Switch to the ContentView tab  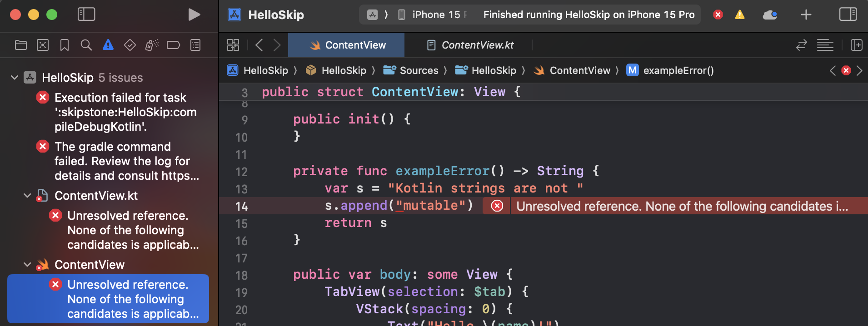(346, 45)
